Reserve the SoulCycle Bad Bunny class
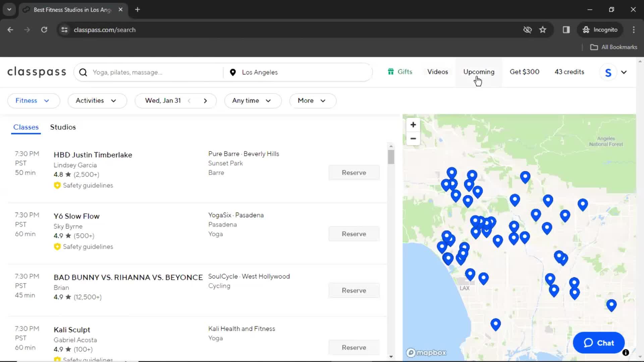 [x=354, y=291]
